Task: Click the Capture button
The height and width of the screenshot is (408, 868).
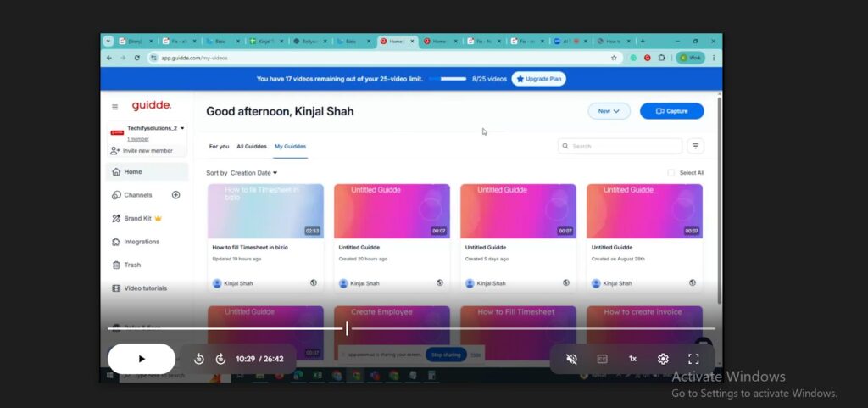Action: 671,111
